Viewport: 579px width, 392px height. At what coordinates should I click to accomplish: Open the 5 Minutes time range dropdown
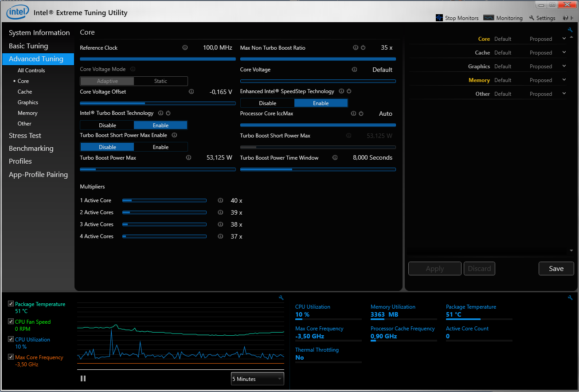point(258,379)
